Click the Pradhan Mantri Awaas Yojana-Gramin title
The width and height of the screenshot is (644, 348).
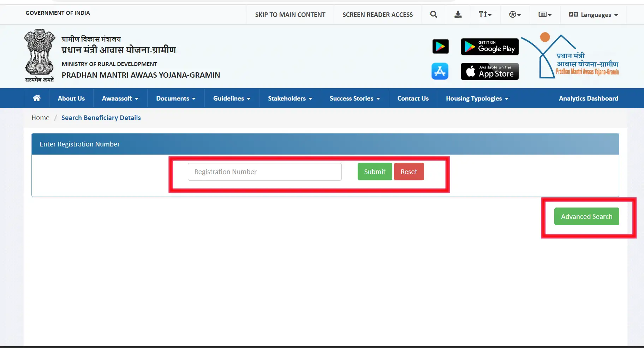tap(141, 75)
